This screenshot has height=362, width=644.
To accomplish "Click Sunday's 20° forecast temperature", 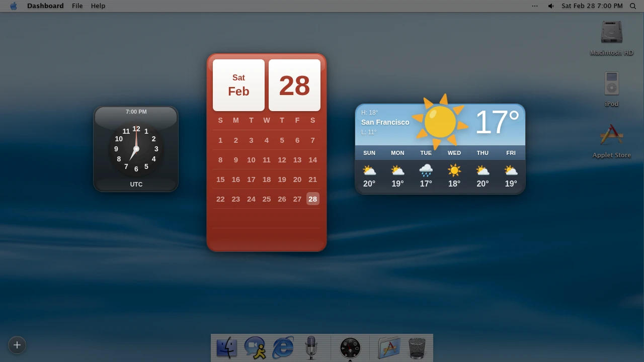I will pyautogui.click(x=369, y=184).
